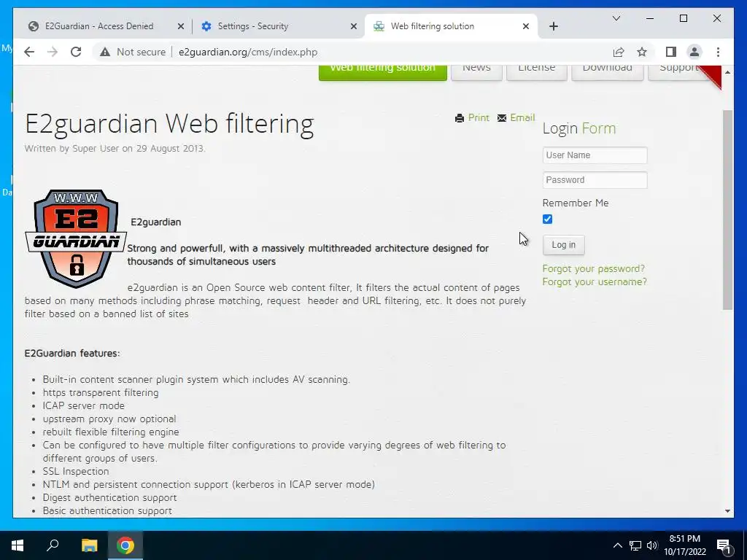This screenshot has width=747, height=560.
Task: Click the rebuilt flexible filtering engine item
Action: [111, 432]
